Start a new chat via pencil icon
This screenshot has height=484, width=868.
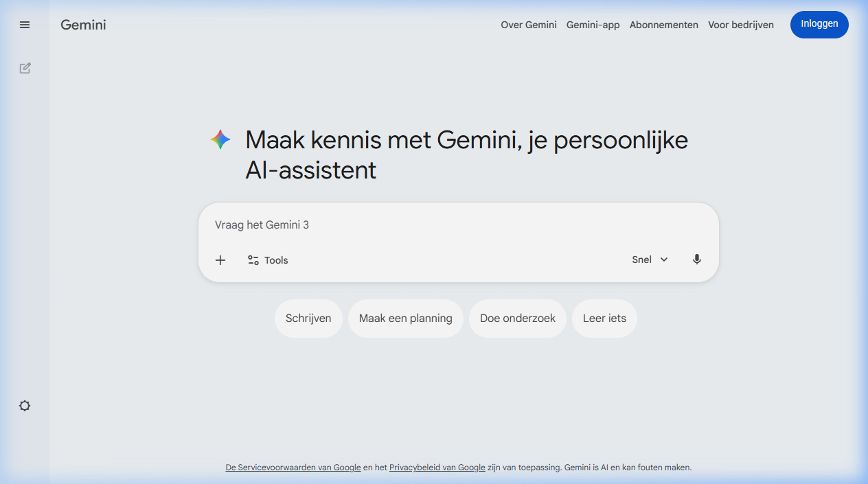coord(25,68)
